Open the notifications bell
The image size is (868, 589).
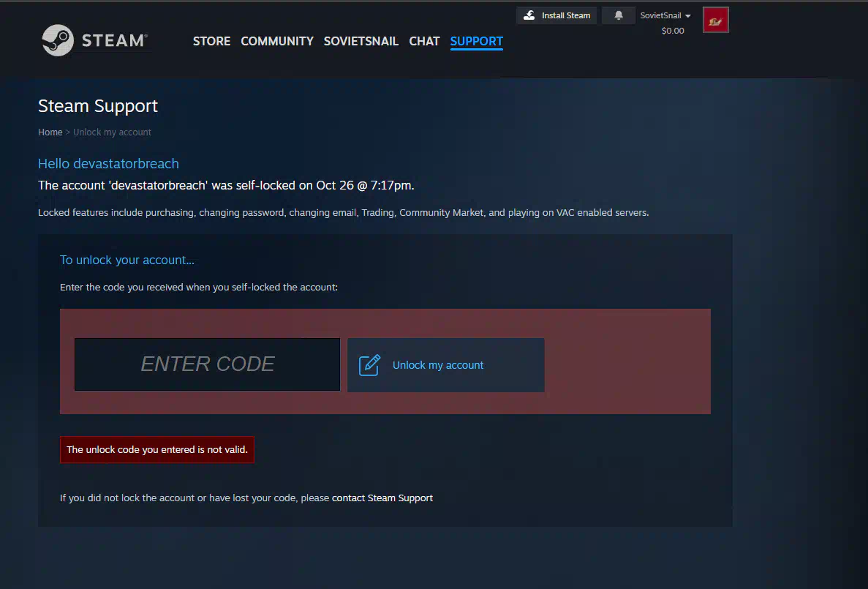619,15
